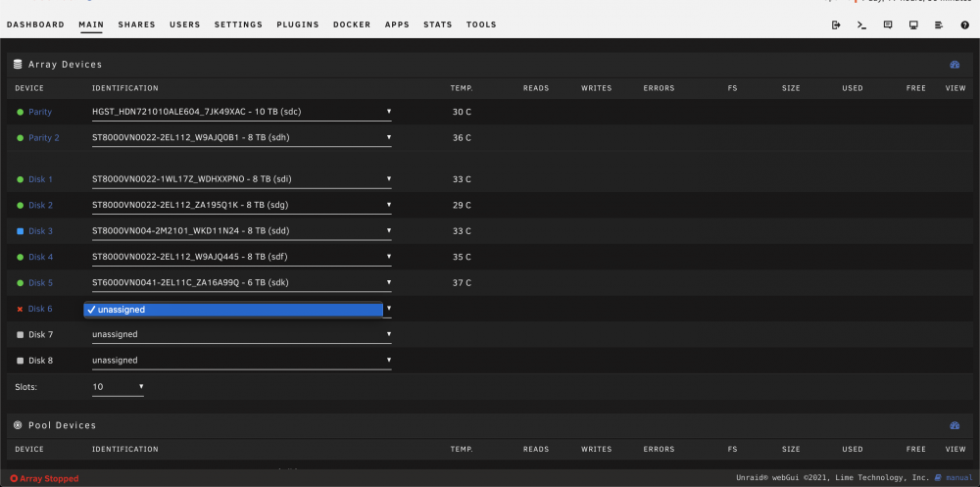
Task: Click the grey square status for Disk 8
Action: [x=20, y=361]
